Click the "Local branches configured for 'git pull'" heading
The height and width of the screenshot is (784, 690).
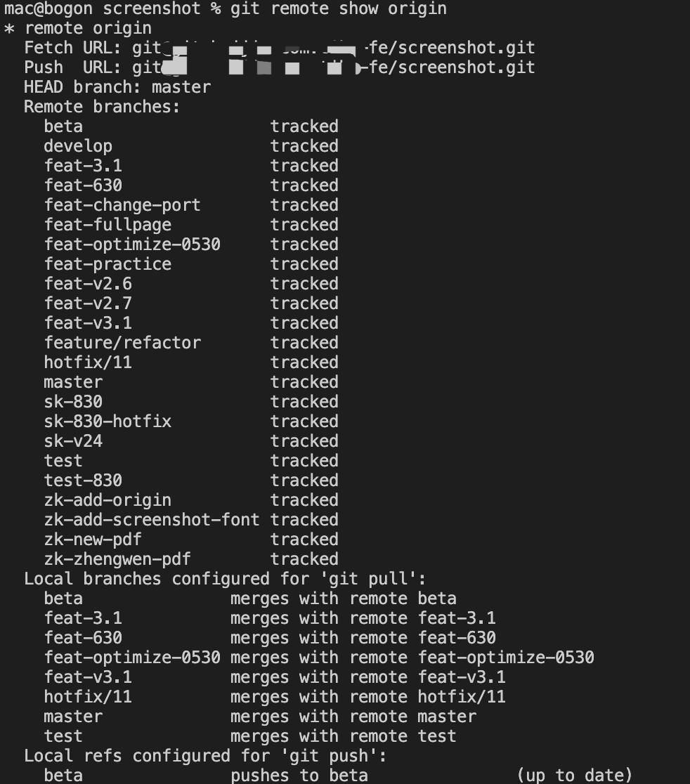click(225, 579)
